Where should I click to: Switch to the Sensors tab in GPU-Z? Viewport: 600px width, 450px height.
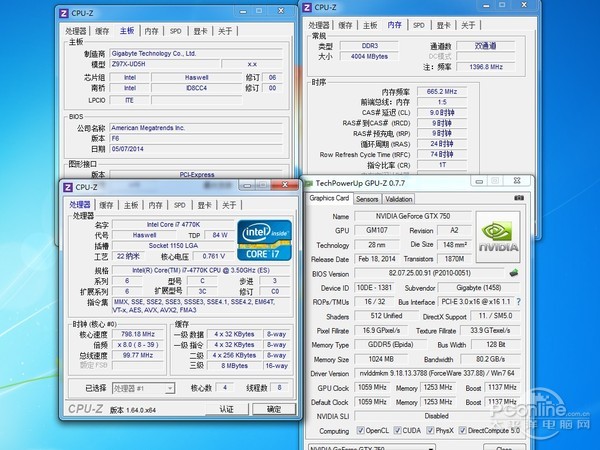(x=367, y=198)
